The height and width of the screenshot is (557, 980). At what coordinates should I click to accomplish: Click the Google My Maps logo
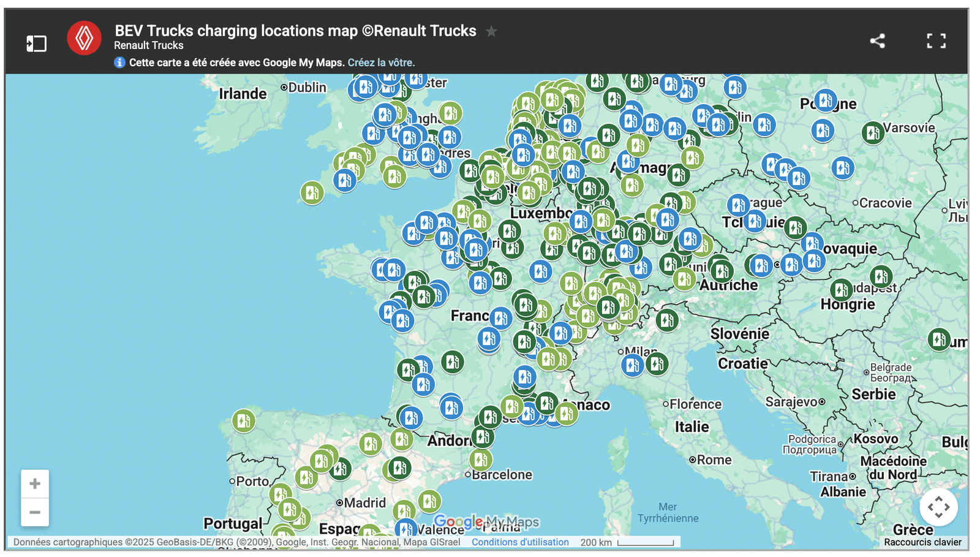pyautogui.click(x=486, y=522)
